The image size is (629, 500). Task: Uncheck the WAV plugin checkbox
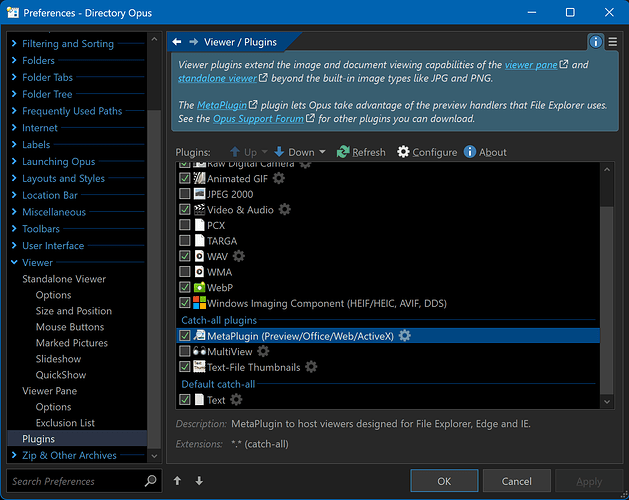[185, 256]
